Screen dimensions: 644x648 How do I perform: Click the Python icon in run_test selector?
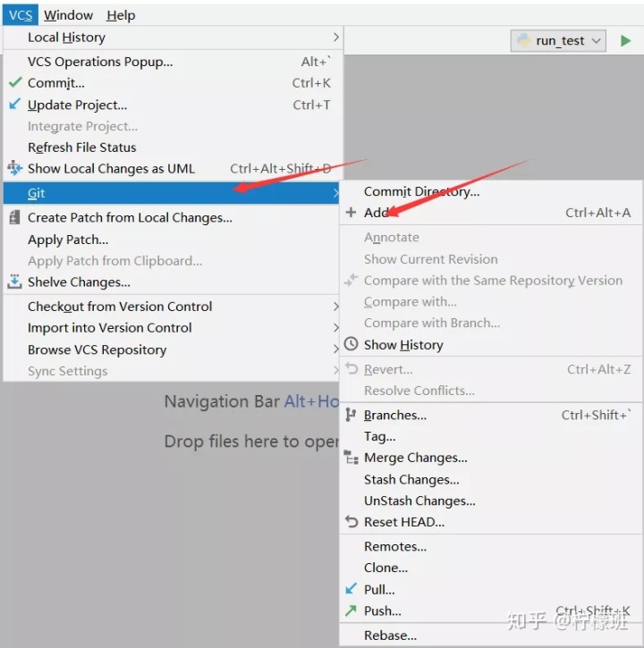(524, 40)
